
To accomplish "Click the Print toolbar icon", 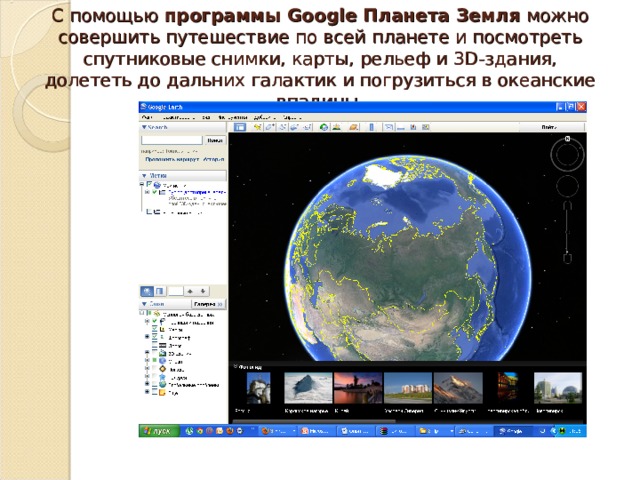I will tap(401, 127).
